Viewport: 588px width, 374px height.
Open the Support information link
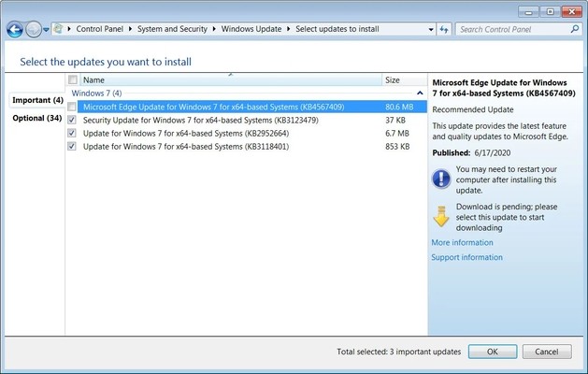coord(466,257)
